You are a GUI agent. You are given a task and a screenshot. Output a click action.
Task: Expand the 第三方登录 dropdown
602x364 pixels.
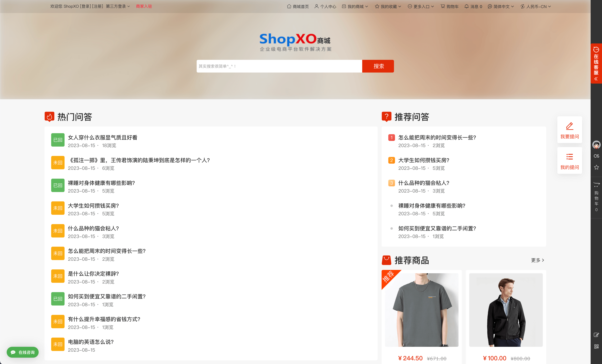[118, 6]
